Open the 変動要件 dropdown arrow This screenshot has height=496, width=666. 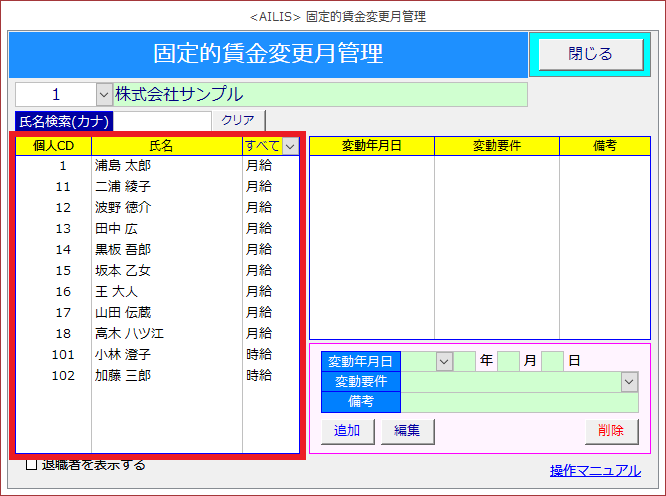click(629, 382)
